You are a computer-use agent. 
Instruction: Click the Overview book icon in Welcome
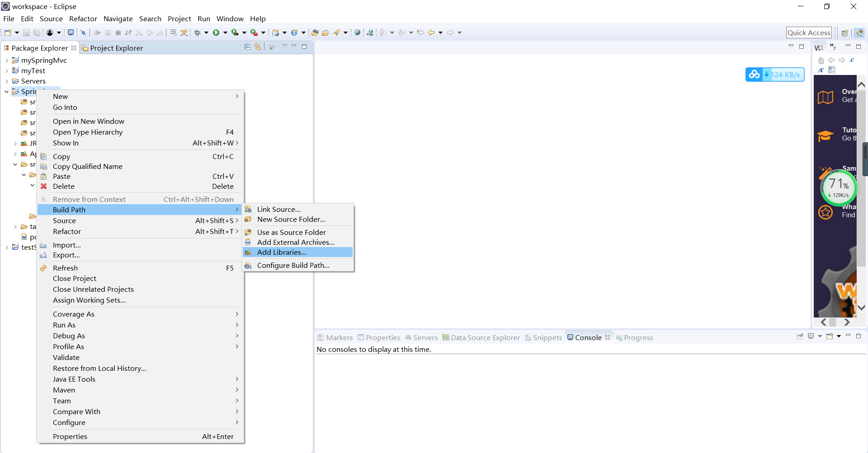(x=826, y=97)
